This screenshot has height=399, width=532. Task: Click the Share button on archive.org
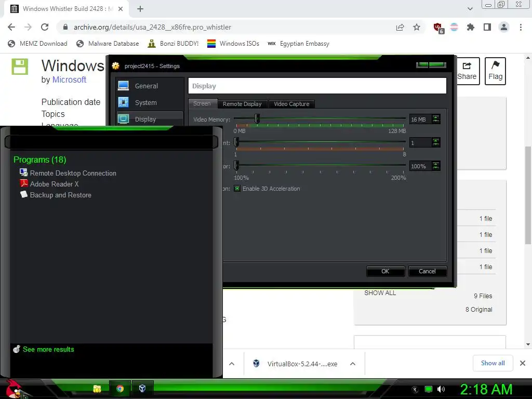(x=468, y=71)
